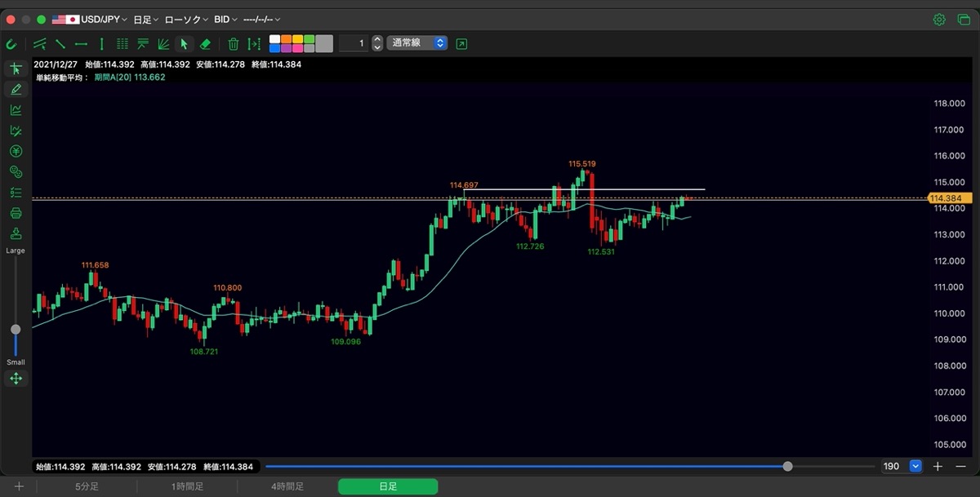Increase candle count with the plus button
Viewport: 980px width, 497px height.
pos(938,467)
